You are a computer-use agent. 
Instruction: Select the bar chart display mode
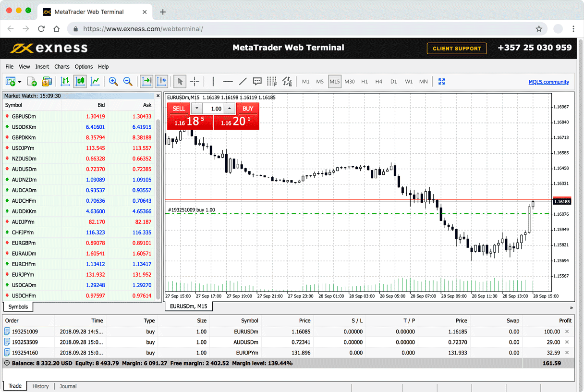point(65,81)
